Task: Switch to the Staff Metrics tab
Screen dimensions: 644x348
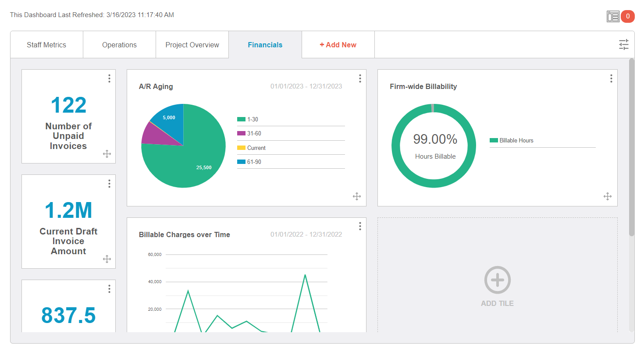Action: tap(46, 45)
